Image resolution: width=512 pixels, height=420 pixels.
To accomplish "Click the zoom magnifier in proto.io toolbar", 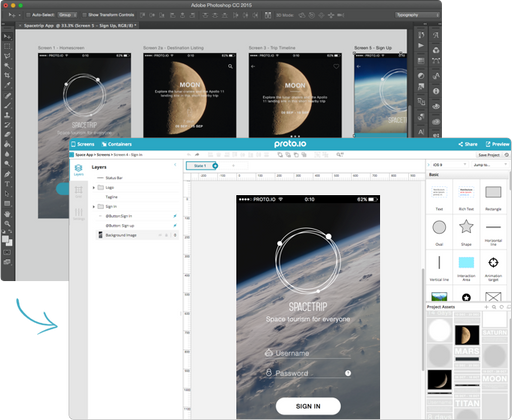I will (x=340, y=155).
